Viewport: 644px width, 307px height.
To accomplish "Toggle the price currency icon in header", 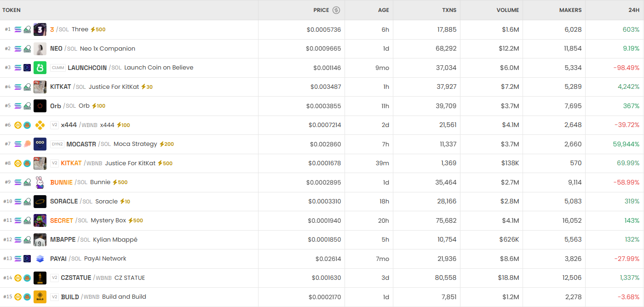I will [x=336, y=10].
